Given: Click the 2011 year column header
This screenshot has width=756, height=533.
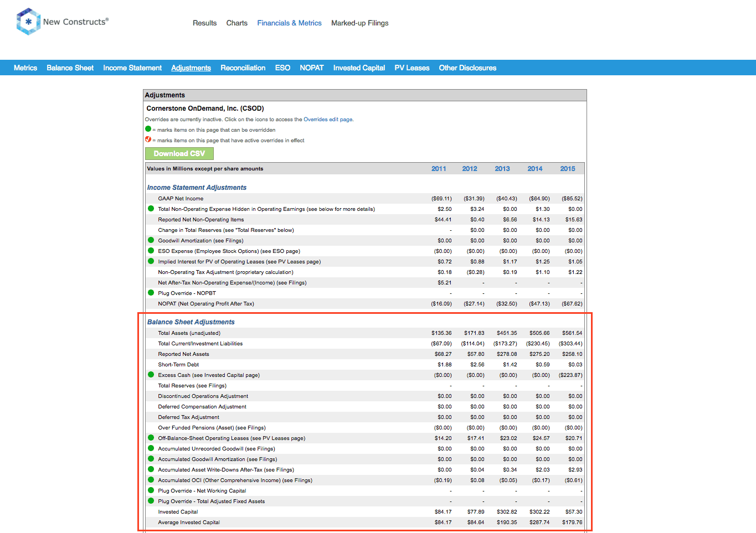Looking at the screenshot, I should point(439,169).
